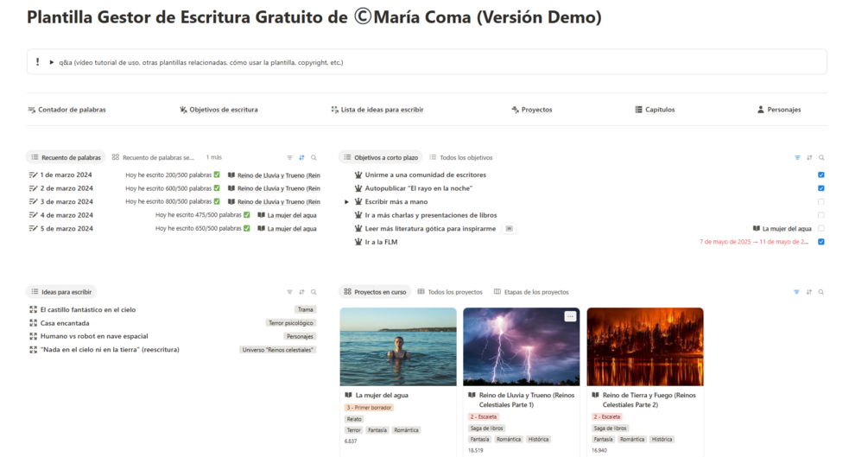Open the '4 de marzo 2024' entry
This screenshot has height=457, width=868.
67,215
